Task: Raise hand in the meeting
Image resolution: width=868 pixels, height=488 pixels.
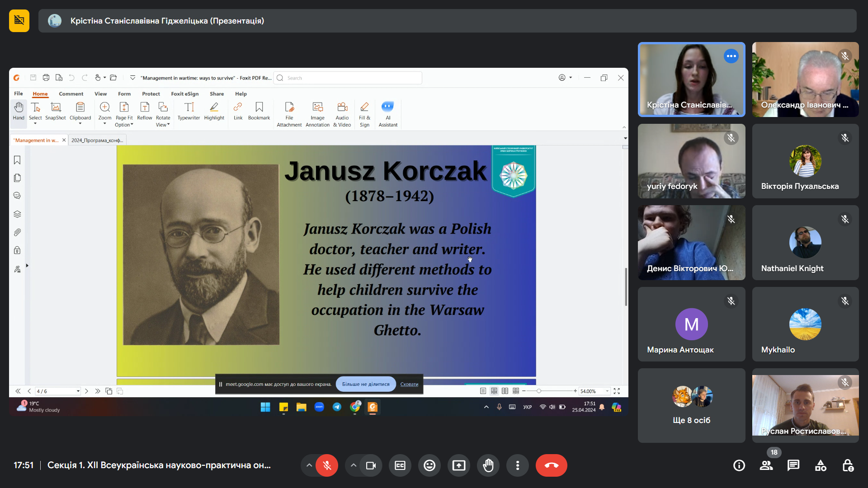Action: tap(488, 465)
